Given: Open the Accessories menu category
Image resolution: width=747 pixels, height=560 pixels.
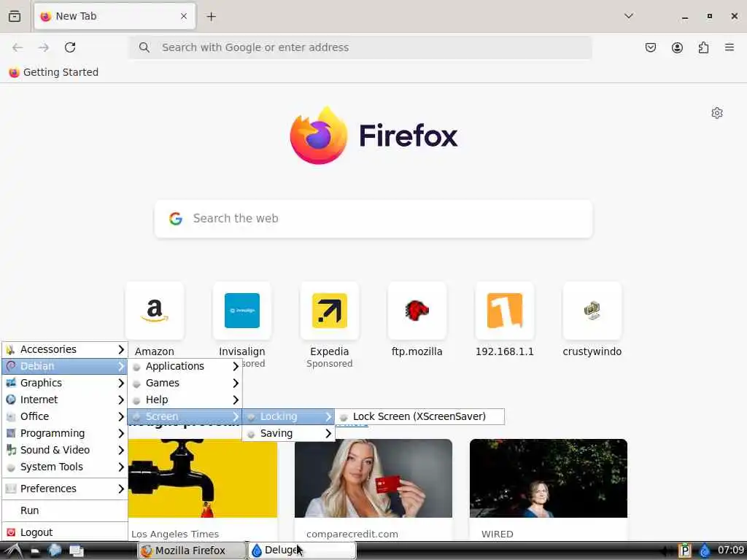Looking at the screenshot, I should click(65, 349).
